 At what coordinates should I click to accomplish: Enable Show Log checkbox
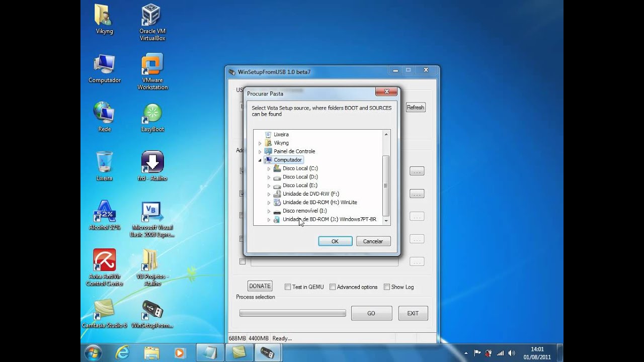[x=387, y=287]
